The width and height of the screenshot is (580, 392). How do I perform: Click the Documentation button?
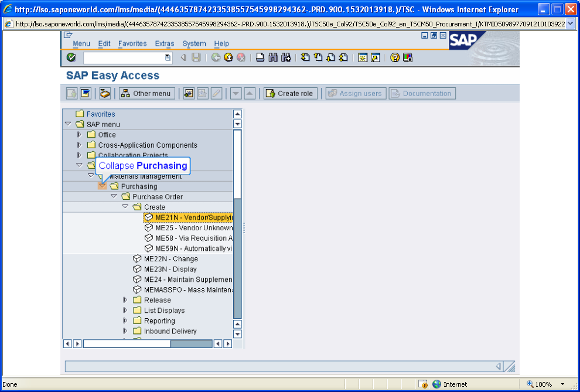(x=422, y=94)
